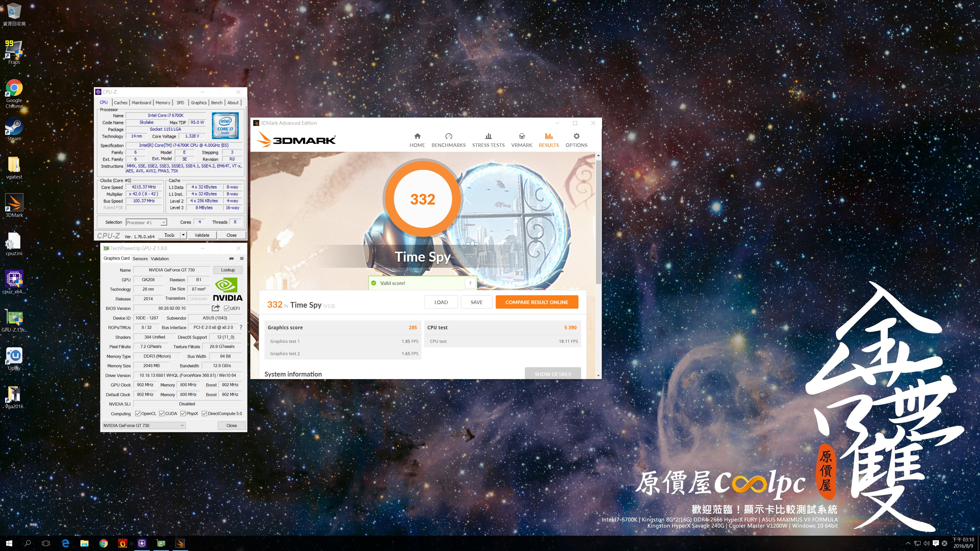
Task: Open the Steam desktop shortcut
Action: [14, 129]
